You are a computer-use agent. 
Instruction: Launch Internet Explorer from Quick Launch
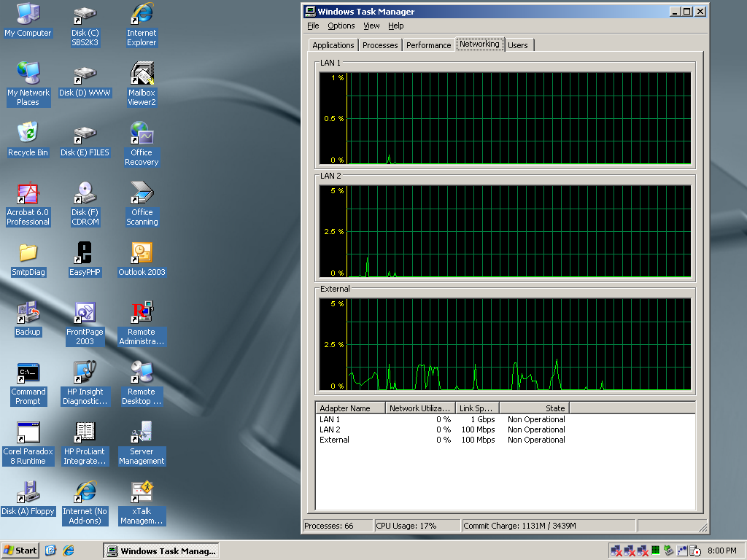[69, 551]
